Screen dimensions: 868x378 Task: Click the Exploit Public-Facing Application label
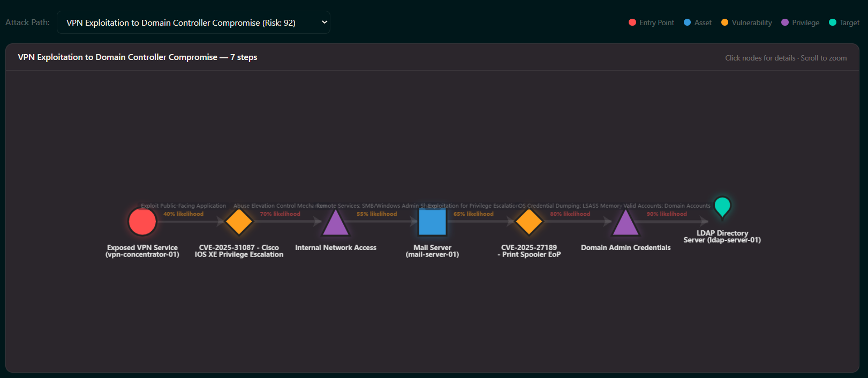click(184, 206)
